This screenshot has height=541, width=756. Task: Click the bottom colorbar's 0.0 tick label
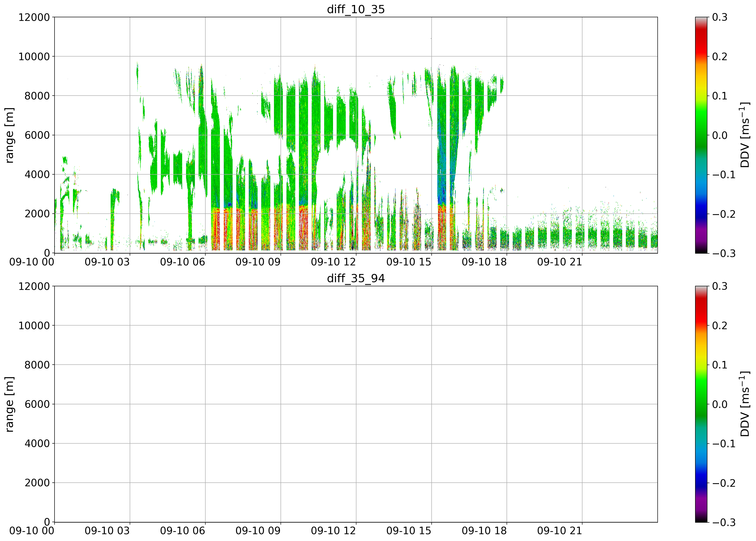pos(720,404)
